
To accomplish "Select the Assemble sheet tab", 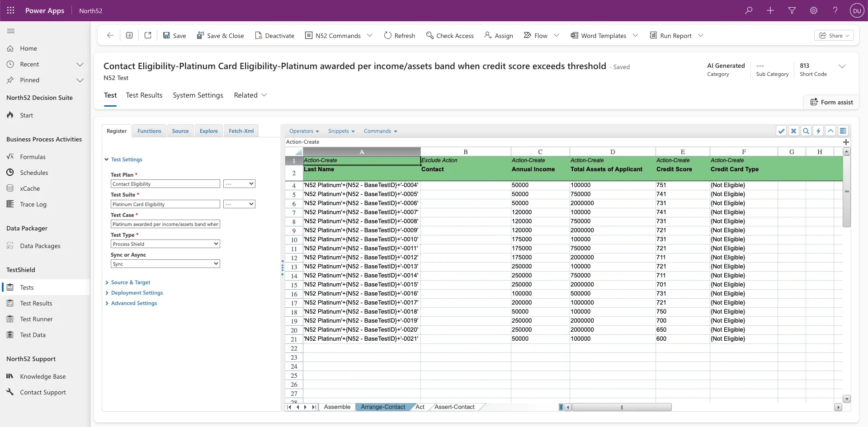I will 337,407.
